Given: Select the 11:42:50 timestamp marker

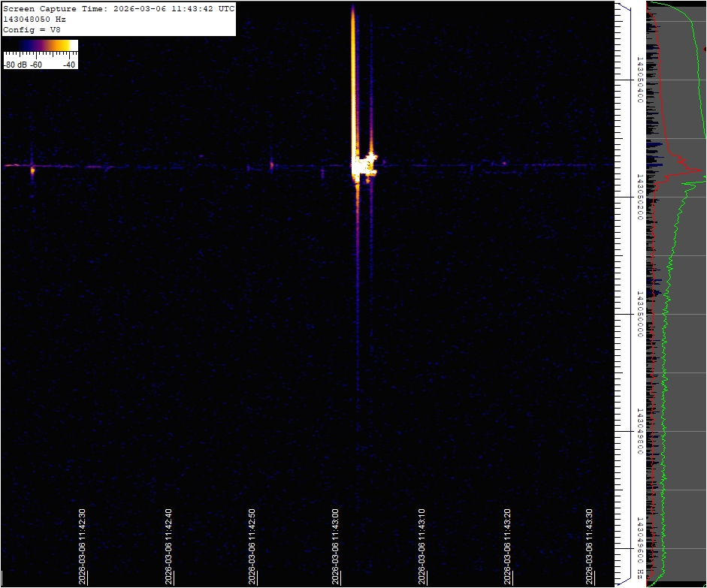Looking at the screenshot, I should click(252, 545).
